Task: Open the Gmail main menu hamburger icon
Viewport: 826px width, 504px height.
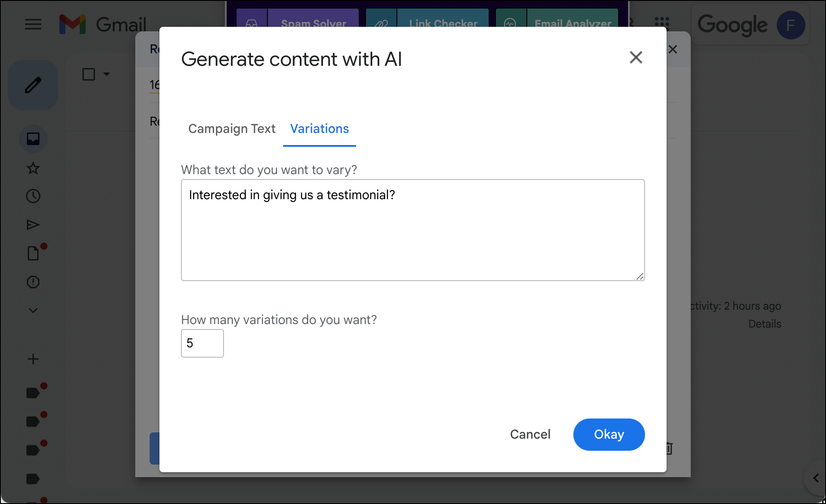Action: [x=33, y=24]
